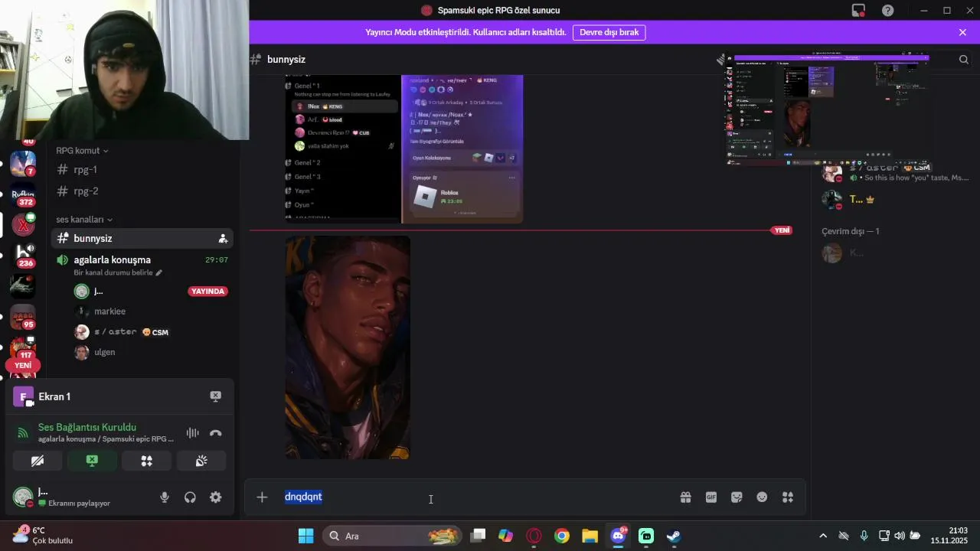
Task: Open the emoji picker
Action: 762,497
